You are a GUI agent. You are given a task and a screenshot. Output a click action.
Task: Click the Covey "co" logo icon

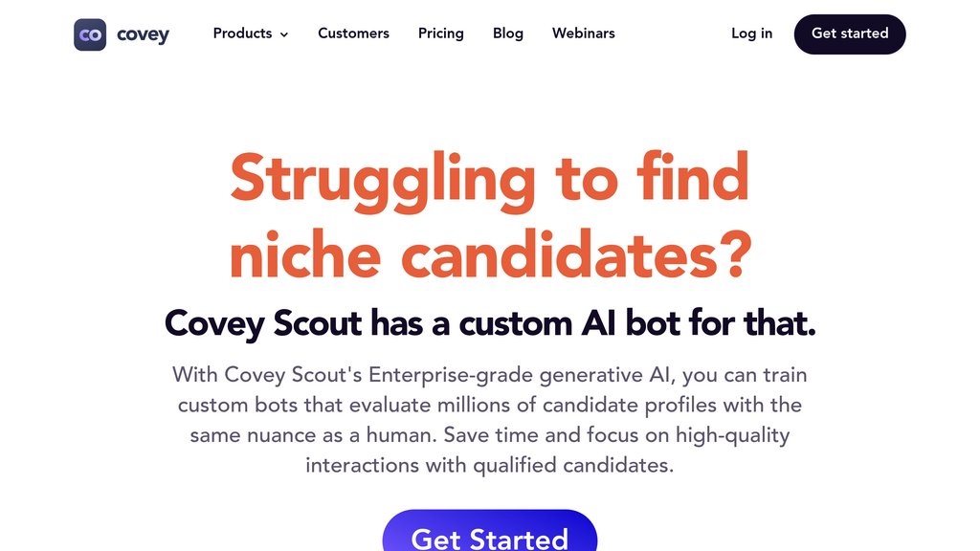tap(90, 34)
